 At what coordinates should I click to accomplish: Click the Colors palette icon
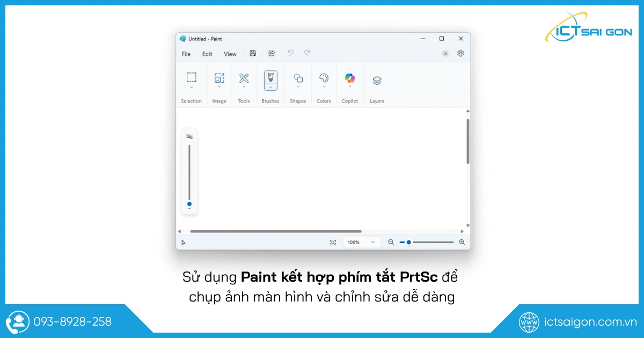point(324,78)
